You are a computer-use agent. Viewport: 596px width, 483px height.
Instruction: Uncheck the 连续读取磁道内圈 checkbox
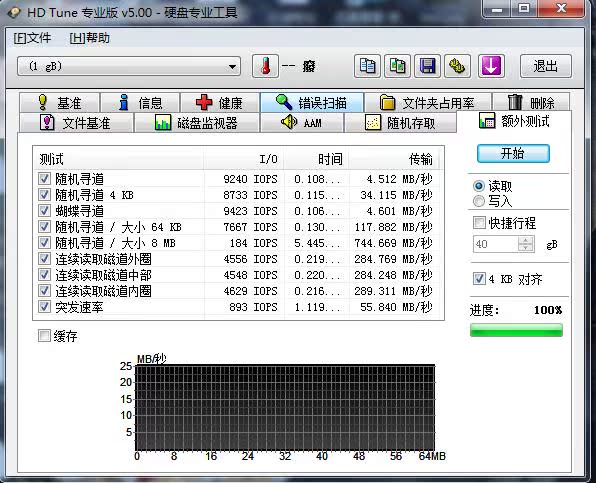coord(44,290)
